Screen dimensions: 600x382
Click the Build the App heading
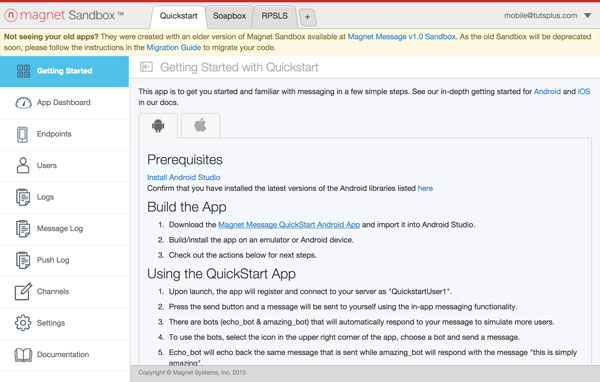coord(187,207)
